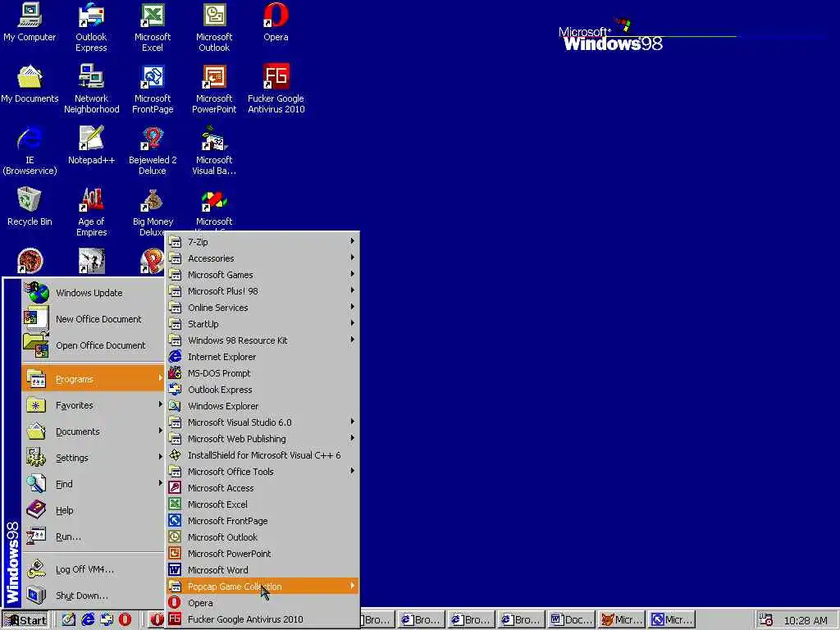Image resolution: width=840 pixels, height=630 pixels.
Task: Select Microsoft FrontPage desktop shortcut
Action: 153,89
